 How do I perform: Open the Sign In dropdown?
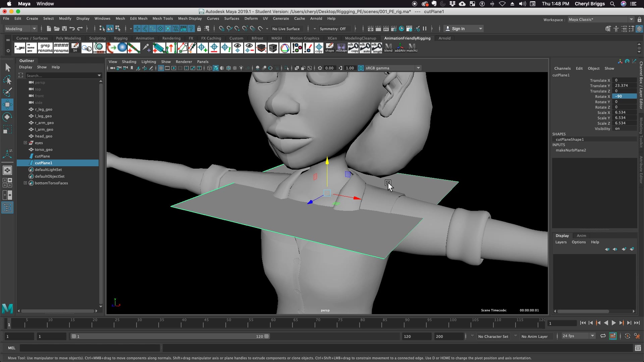click(464, 28)
